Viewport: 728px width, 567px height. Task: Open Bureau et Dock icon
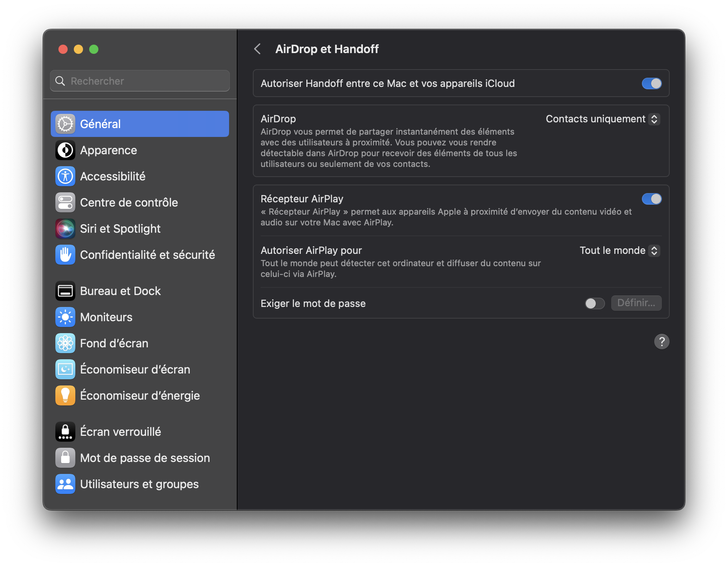pyautogui.click(x=65, y=291)
